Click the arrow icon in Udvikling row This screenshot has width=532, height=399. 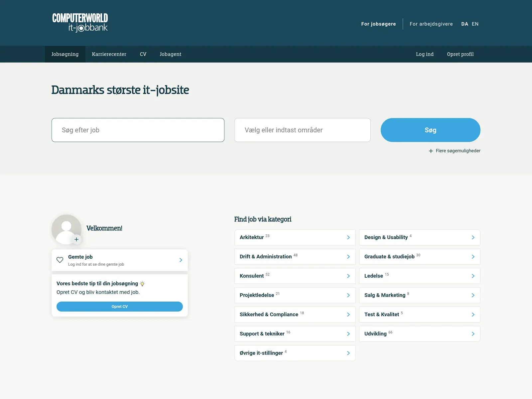473,334
